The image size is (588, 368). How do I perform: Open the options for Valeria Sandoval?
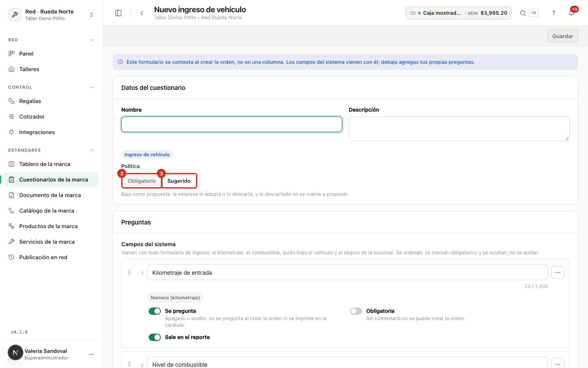click(x=91, y=354)
